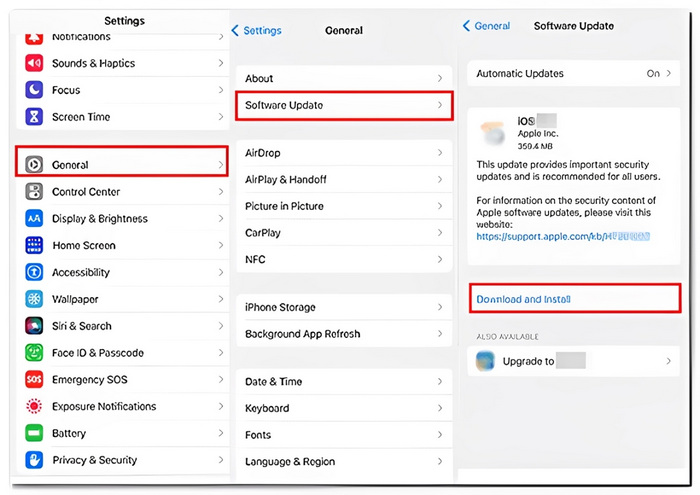Go back to Settings from General
The width and height of the screenshot is (700, 495).
[x=257, y=30]
